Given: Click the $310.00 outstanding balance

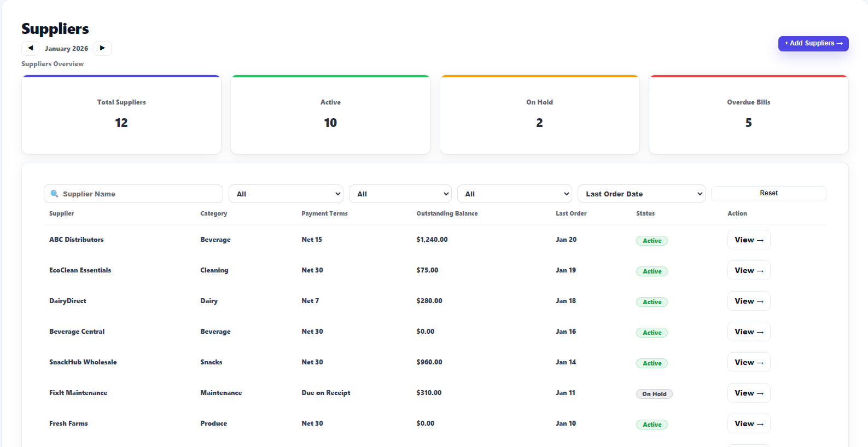Looking at the screenshot, I should click(x=429, y=393).
